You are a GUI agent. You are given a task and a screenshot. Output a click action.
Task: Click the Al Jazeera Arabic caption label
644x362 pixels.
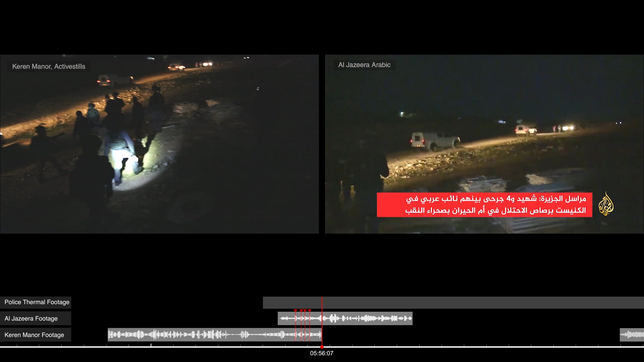coord(364,65)
